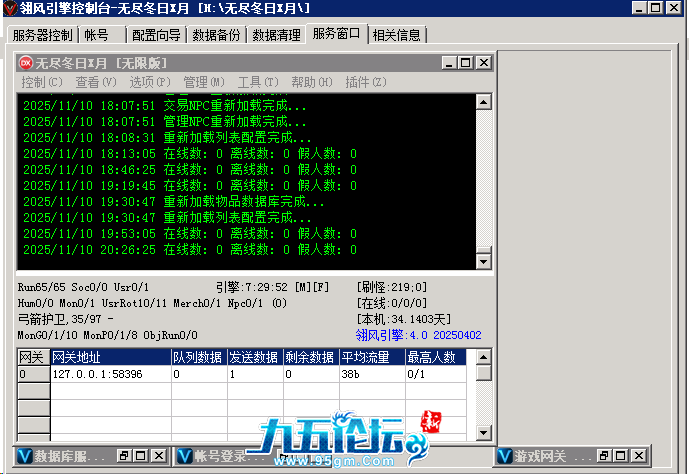
Task: Click the 0/1 最高人数 cell
Action: tap(436, 374)
